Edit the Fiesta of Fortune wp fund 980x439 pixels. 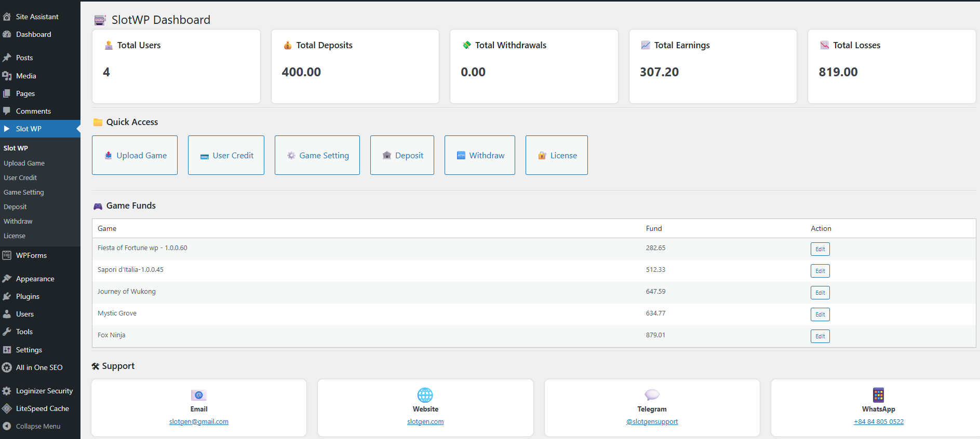pyautogui.click(x=820, y=249)
